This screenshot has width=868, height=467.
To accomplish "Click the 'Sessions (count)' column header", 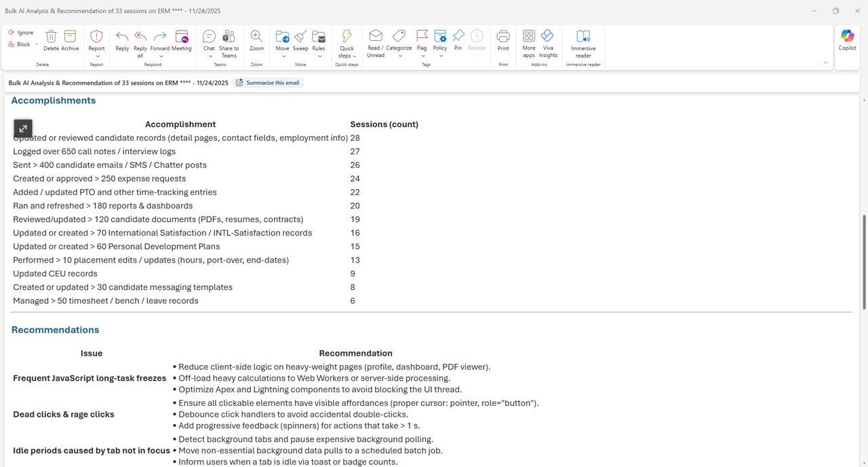I will pyautogui.click(x=384, y=124).
